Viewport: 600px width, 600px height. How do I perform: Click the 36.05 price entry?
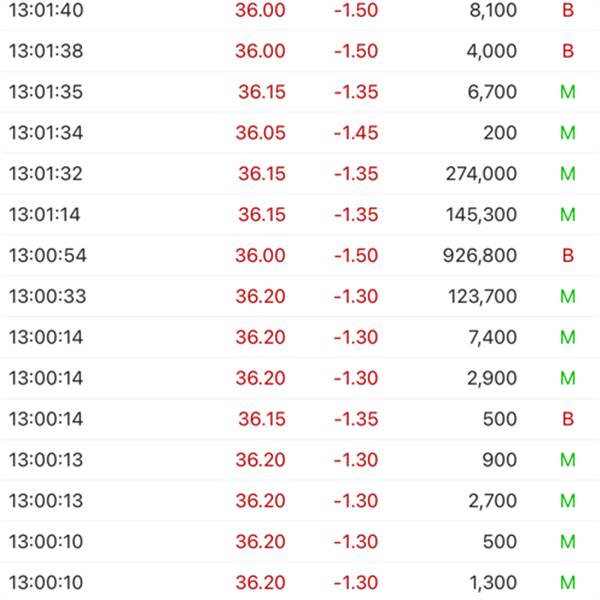tap(261, 133)
